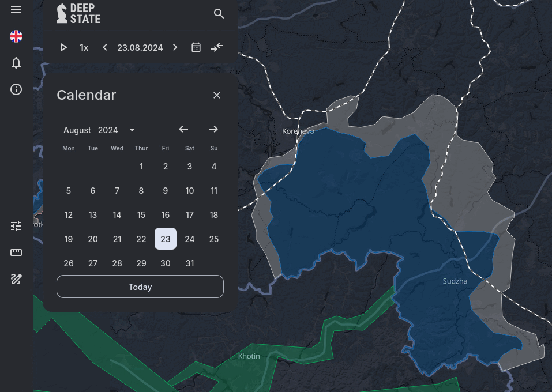Image resolution: width=552 pixels, height=392 pixels.
Task: Select August 31 in the calendar
Action: pos(190,263)
